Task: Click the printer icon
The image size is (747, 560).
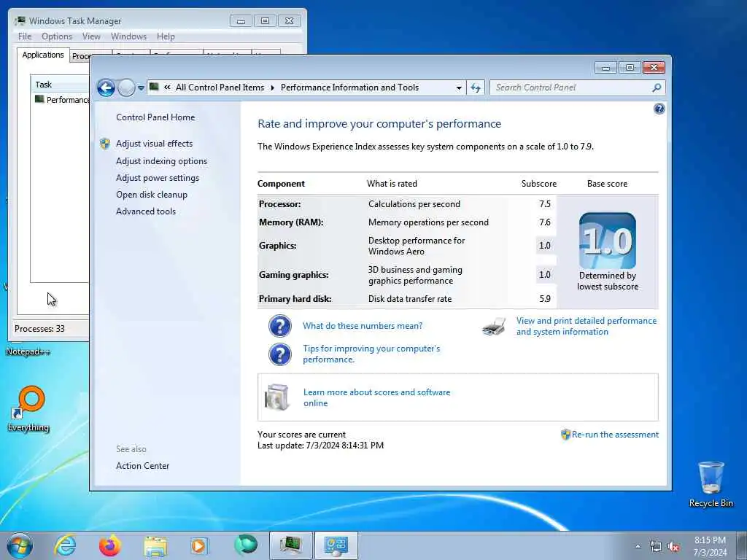Action: coord(494,327)
